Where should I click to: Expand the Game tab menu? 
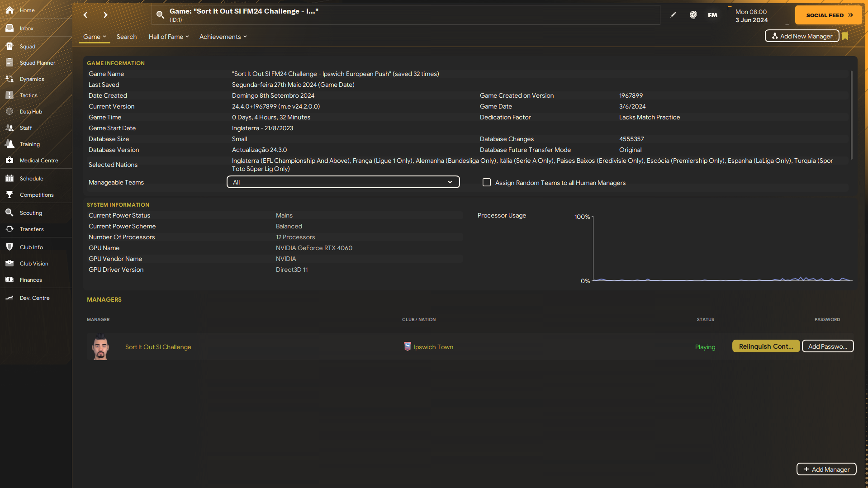pyautogui.click(x=95, y=37)
